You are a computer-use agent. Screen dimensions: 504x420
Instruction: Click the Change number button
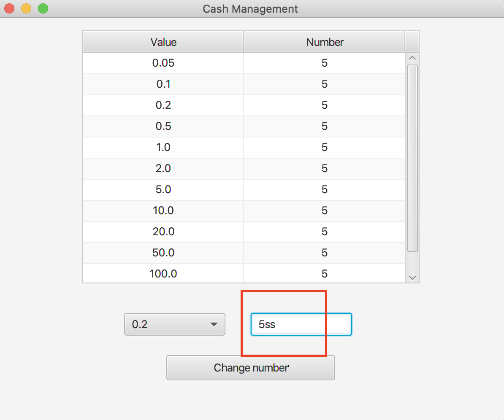[x=250, y=368]
